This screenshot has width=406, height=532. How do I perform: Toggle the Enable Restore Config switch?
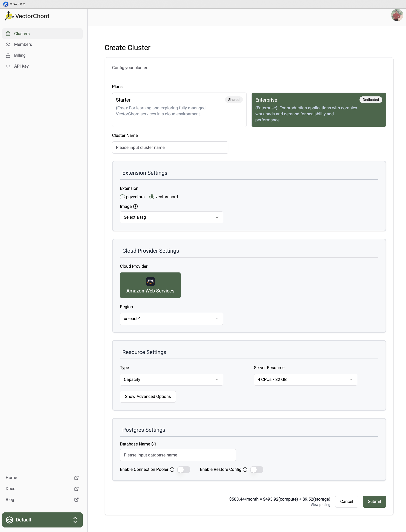pos(256,469)
